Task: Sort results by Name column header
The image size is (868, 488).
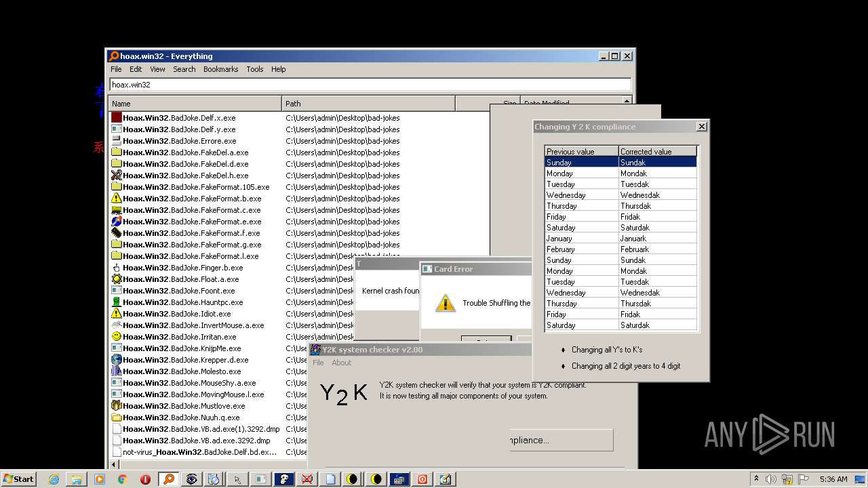Action: pos(195,104)
